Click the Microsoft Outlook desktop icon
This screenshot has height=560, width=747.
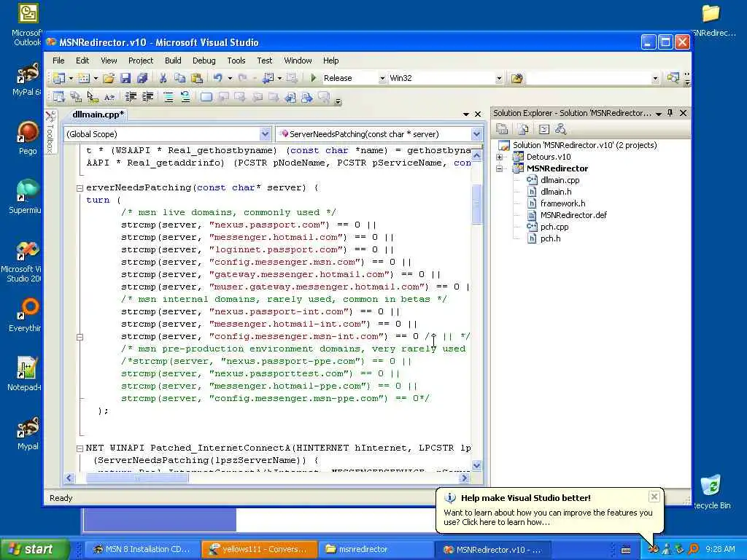27,26
